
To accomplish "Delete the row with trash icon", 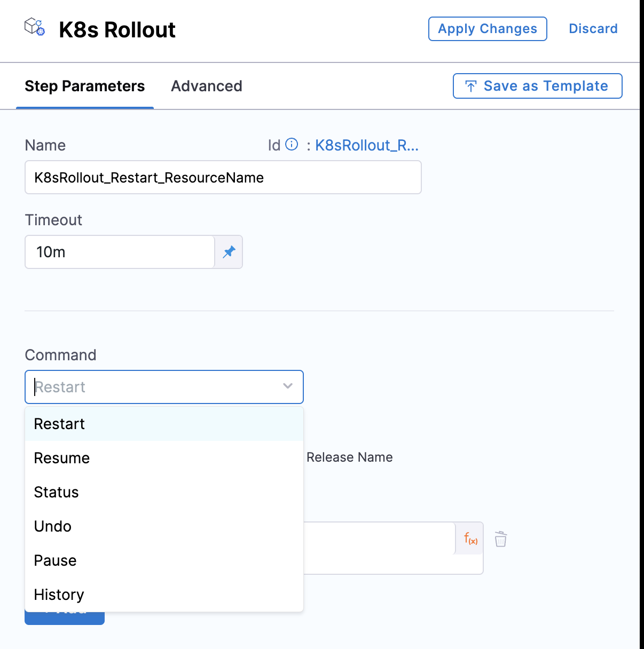I will tap(500, 539).
